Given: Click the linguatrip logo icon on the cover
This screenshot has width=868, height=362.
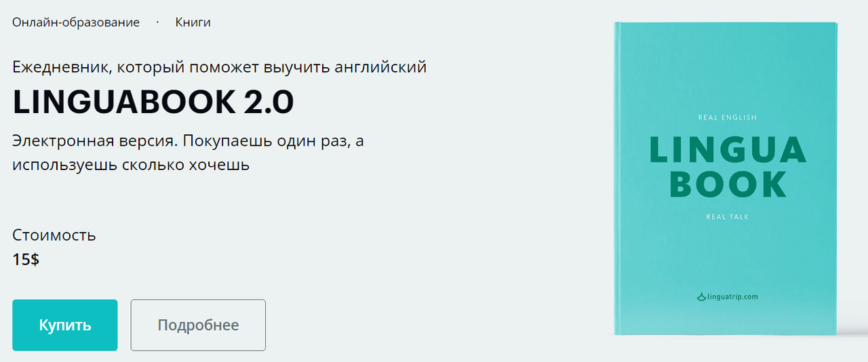Looking at the screenshot, I should (702, 296).
